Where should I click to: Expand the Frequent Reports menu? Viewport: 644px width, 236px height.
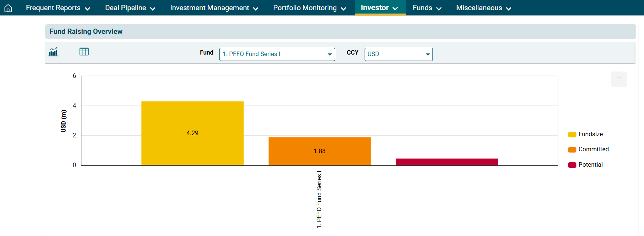[x=58, y=8]
